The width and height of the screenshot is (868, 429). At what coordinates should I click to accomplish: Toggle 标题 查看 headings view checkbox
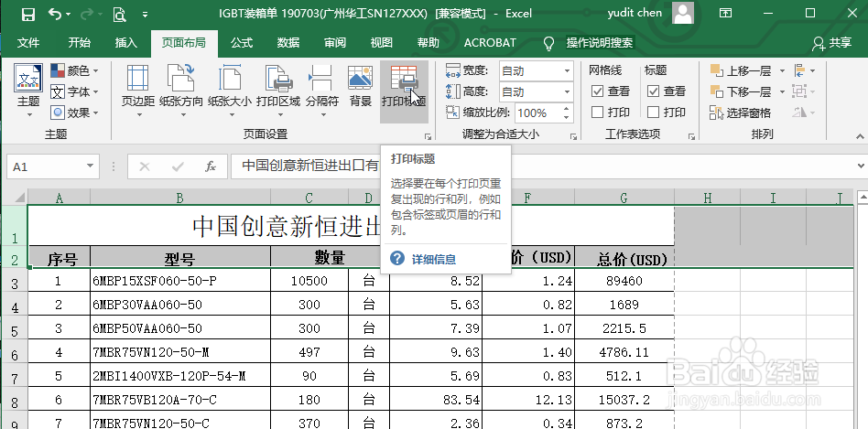tap(653, 91)
